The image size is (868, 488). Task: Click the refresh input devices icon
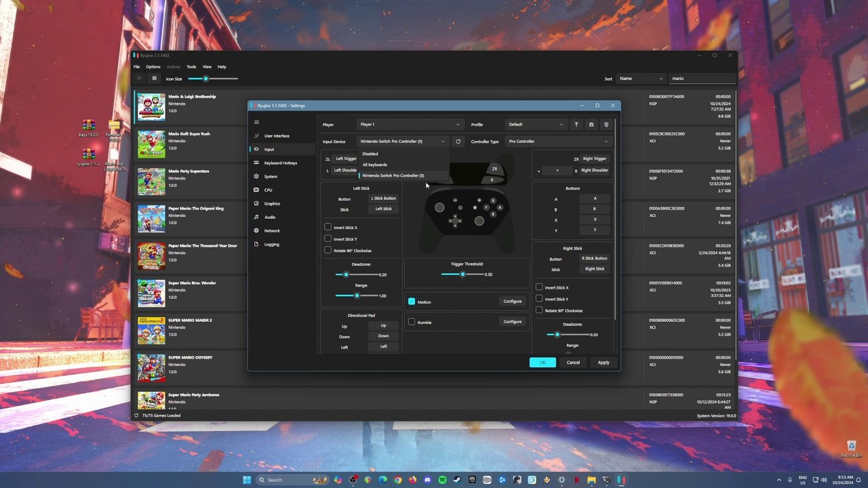point(458,142)
